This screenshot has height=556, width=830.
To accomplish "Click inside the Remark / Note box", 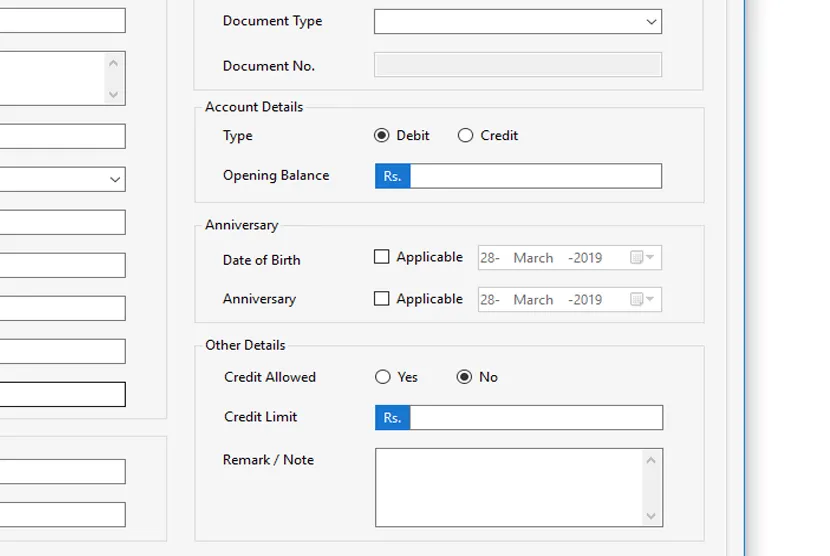I will [x=508, y=487].
